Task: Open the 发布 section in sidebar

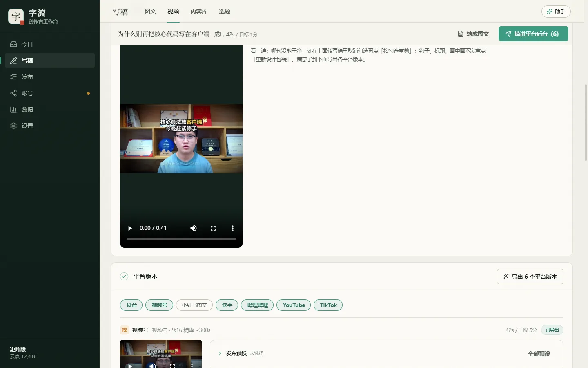Action: (50, 77)
